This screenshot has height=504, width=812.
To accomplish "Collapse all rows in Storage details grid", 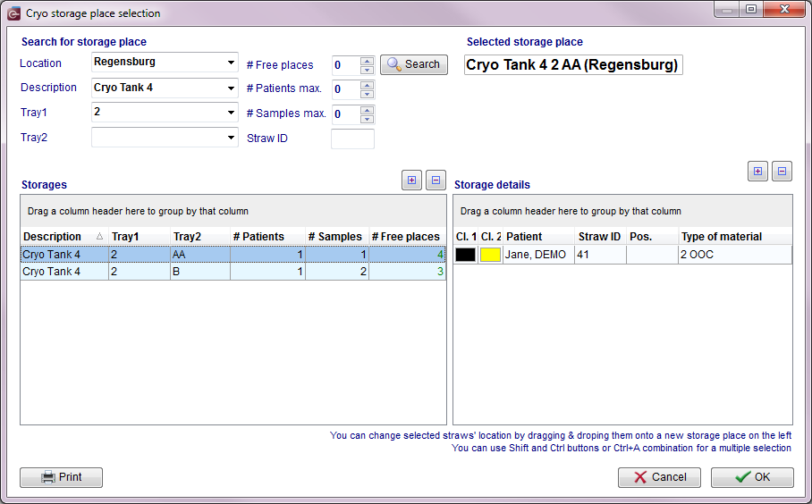I will 782,172.
